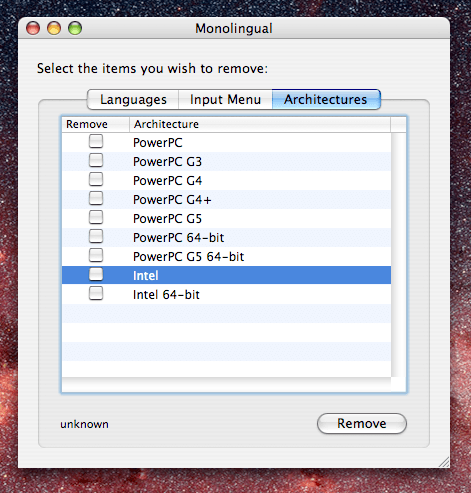471x493 pixels.
Task: Select the PowerPC row label
Action: tap(158, 143)
